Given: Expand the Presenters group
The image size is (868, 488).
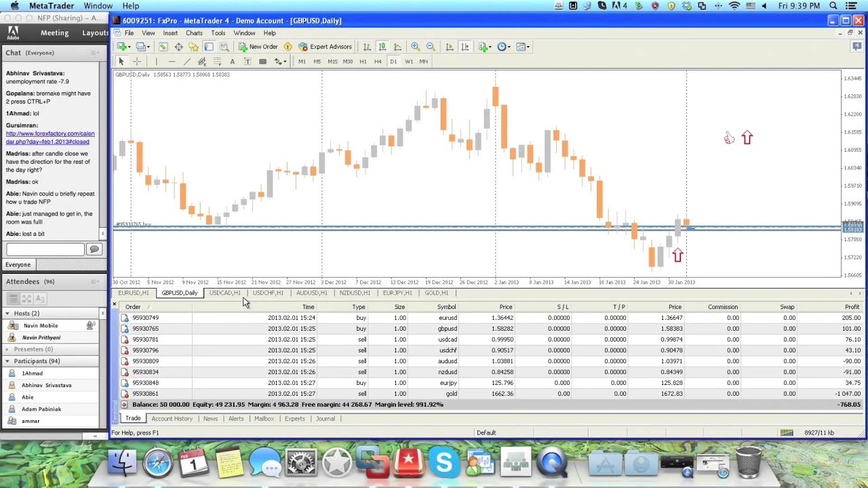Looking at the screenshot, I should click(7, 349).
